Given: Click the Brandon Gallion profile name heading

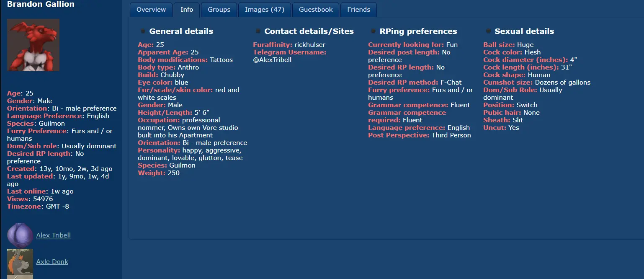Looking at the screenshot, I should click(41, 4).
